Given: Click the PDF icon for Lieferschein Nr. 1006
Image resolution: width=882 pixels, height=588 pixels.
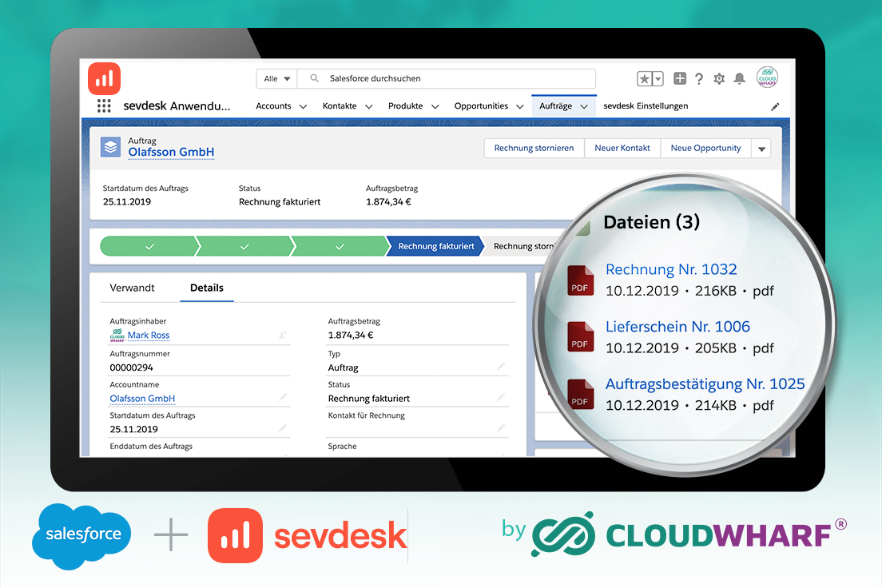Looking at the screenshot, I should (x=580, y=336).
